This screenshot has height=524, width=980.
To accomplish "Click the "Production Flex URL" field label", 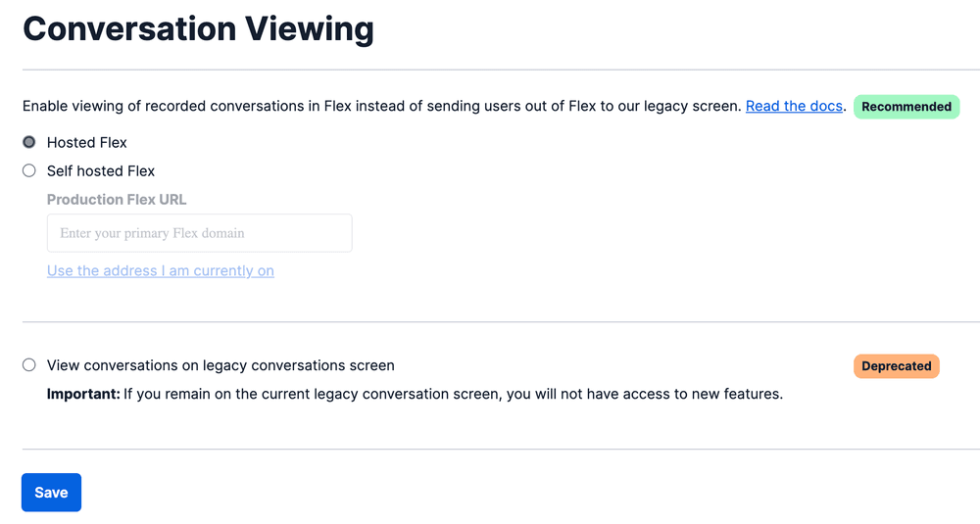I will tap(117, 200).
